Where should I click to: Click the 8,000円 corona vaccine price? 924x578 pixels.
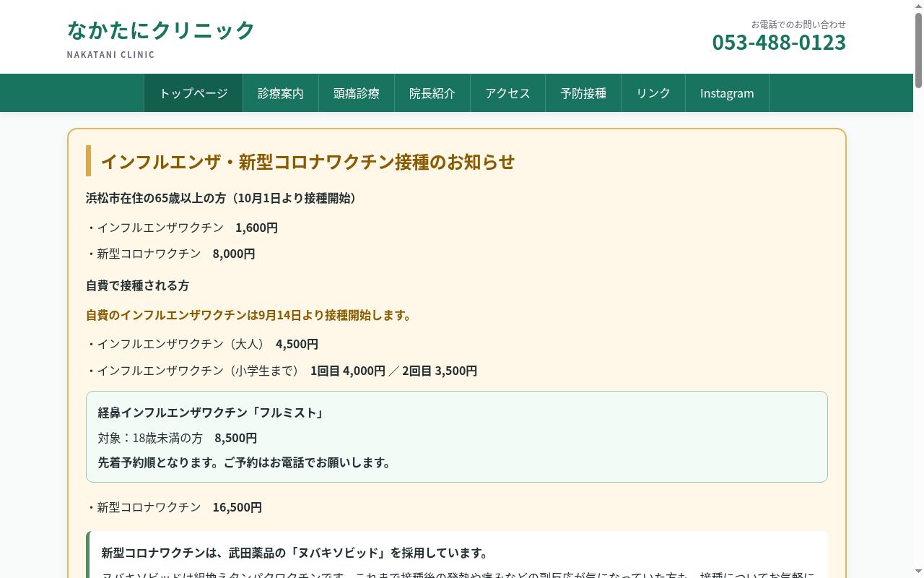pos(234,254)
